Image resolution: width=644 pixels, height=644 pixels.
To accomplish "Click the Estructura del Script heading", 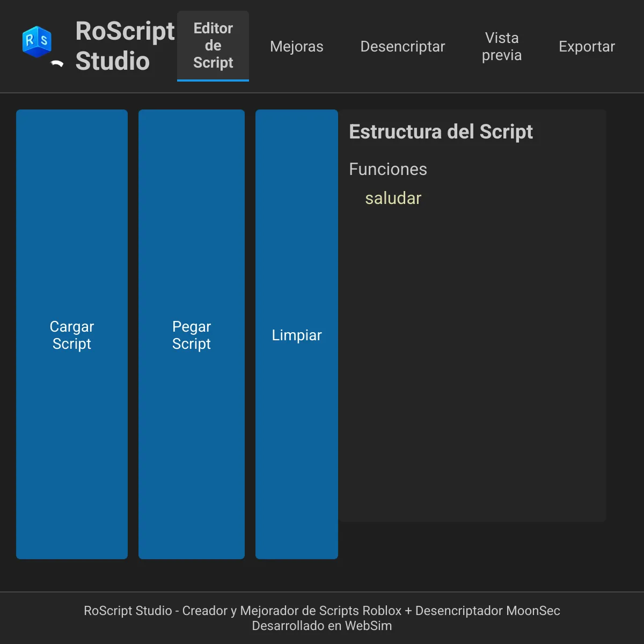I will (x=441, y=132).
